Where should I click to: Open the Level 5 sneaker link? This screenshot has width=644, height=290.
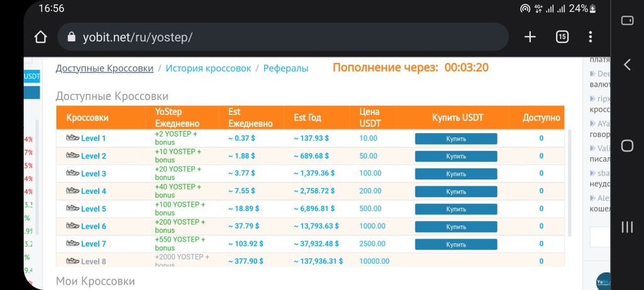pos(93,209)
